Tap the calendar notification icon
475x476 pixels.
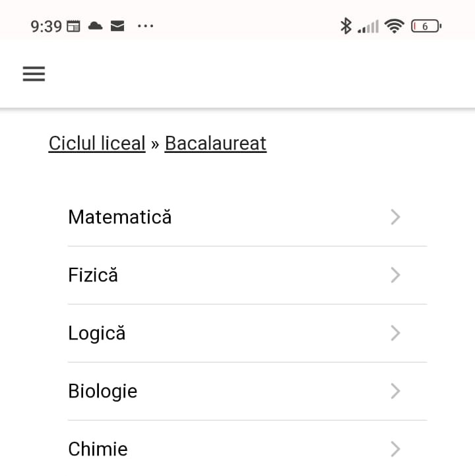click(x=73, y=26)
